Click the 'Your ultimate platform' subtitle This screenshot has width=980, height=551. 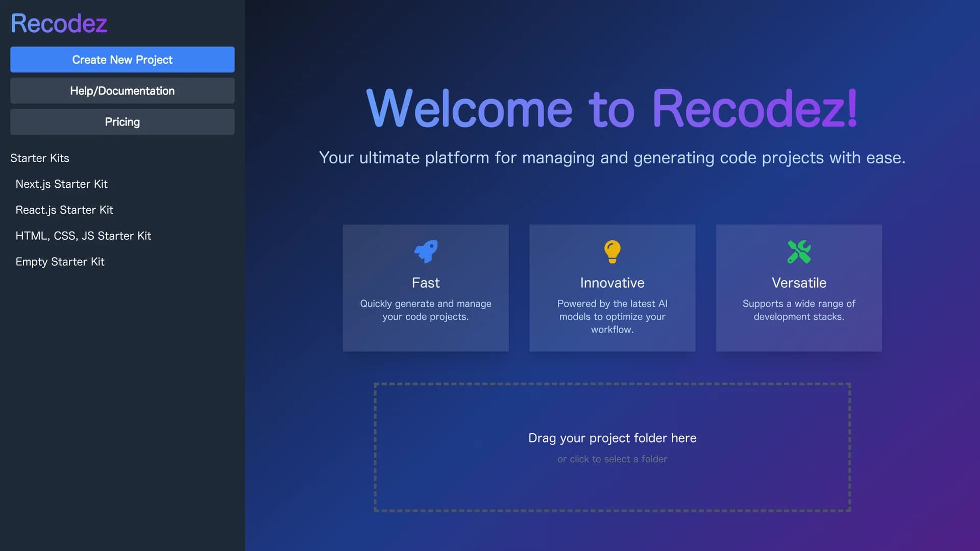click(x=612, y=158)
